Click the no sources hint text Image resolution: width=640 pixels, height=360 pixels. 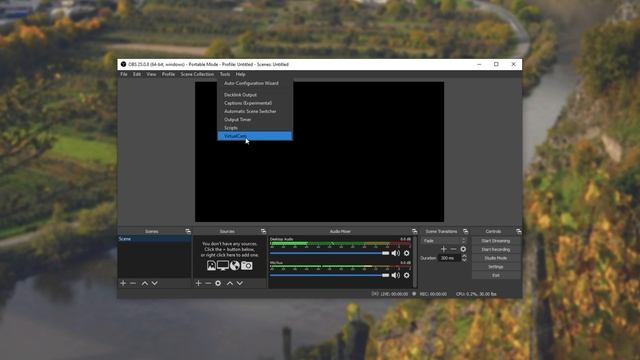pyautogui.click(x=230, y=249)
